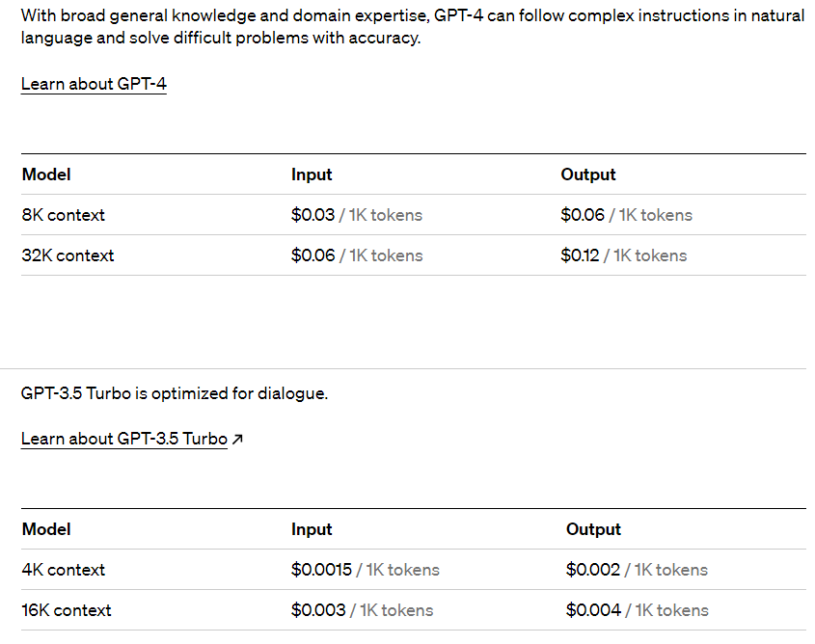Open the Learn about GPT-4 link
Image resolution: width=815 pixels, height=644 pixels.
[94, 84]
